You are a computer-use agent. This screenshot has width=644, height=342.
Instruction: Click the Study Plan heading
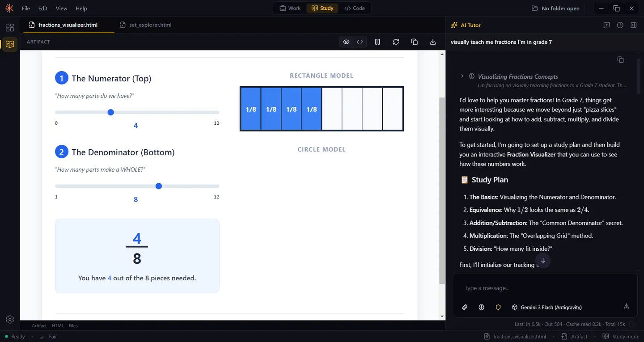click(484, 180)
